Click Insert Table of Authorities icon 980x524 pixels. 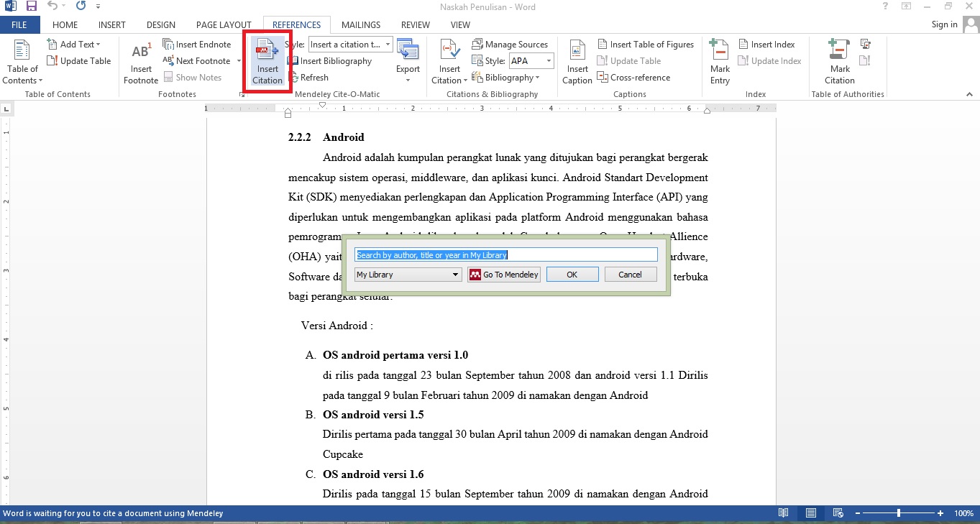coord(866,45)
